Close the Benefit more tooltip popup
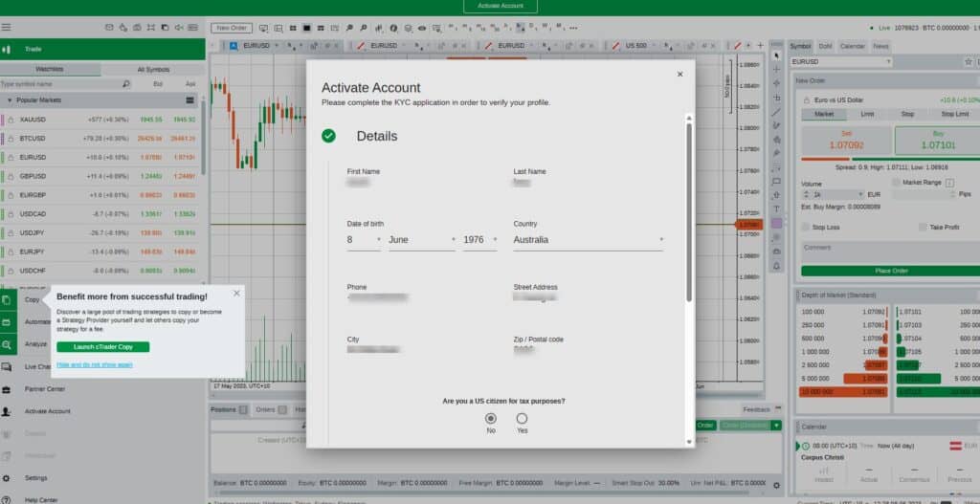This screenshot has width=980, height=504. click(236, 293)
